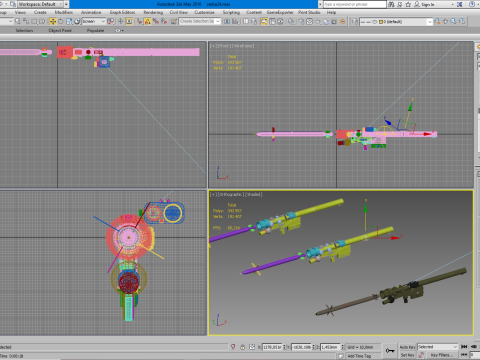Open Edit Named Selection Sets
This screenshot has height=360, width=480.
click(x=174, y=21)
